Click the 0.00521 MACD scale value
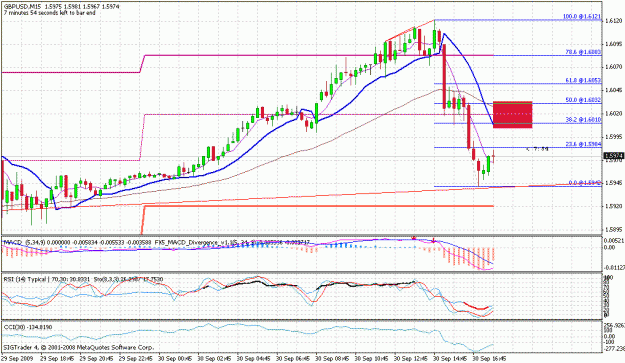 613,241
